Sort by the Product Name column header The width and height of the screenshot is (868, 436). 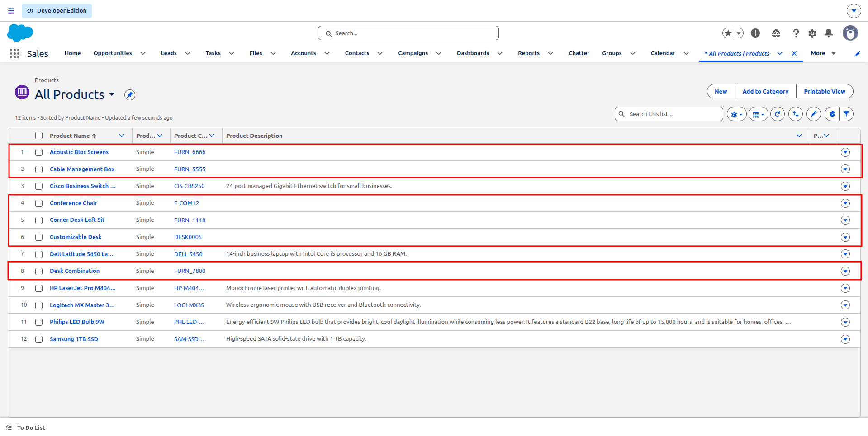click(70, 136)
